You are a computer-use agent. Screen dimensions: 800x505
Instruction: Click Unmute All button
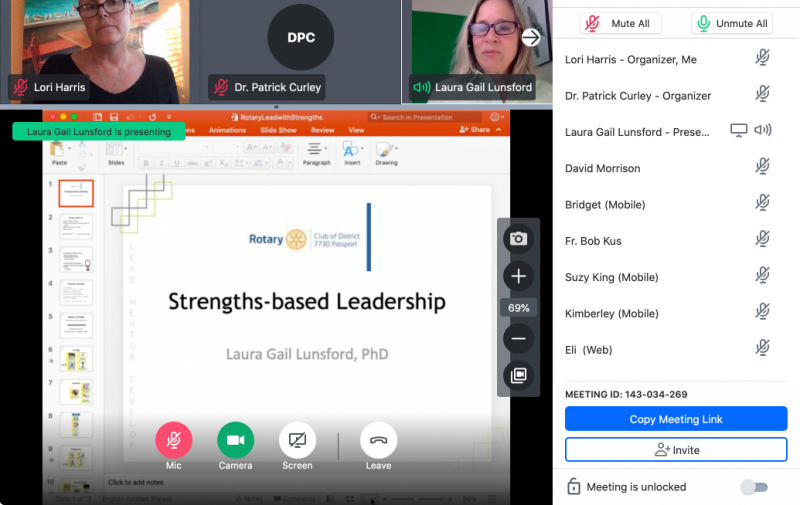[x=732, y=23]
